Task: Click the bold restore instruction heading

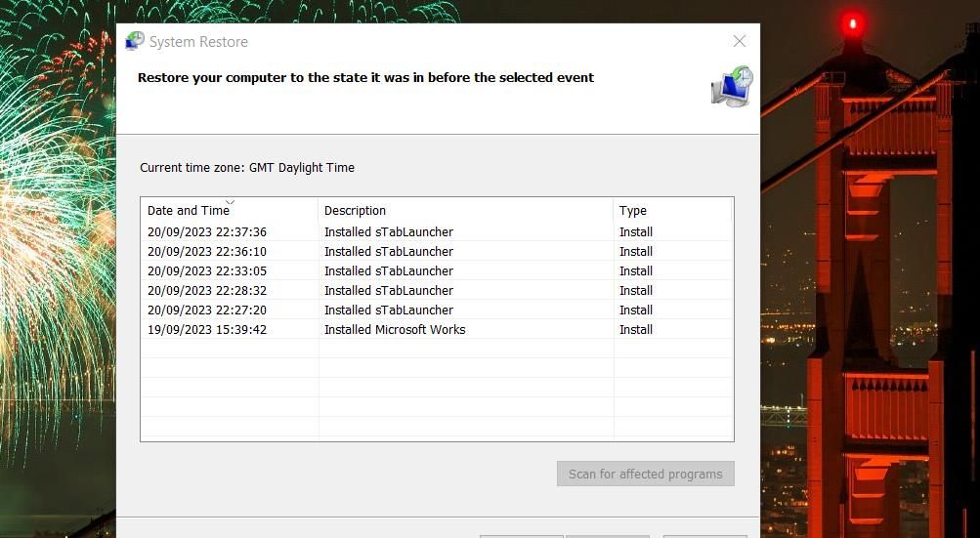Action: 365,78
